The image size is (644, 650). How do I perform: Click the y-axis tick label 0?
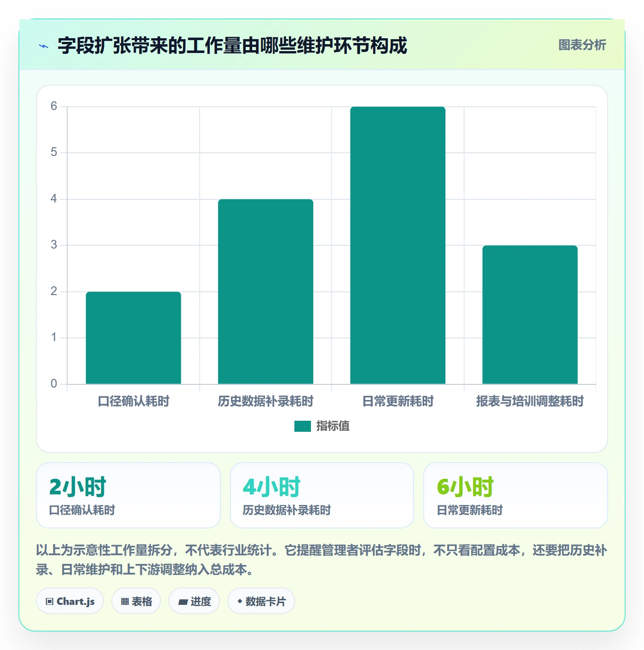pyautogui.click(x=54, y=384)
